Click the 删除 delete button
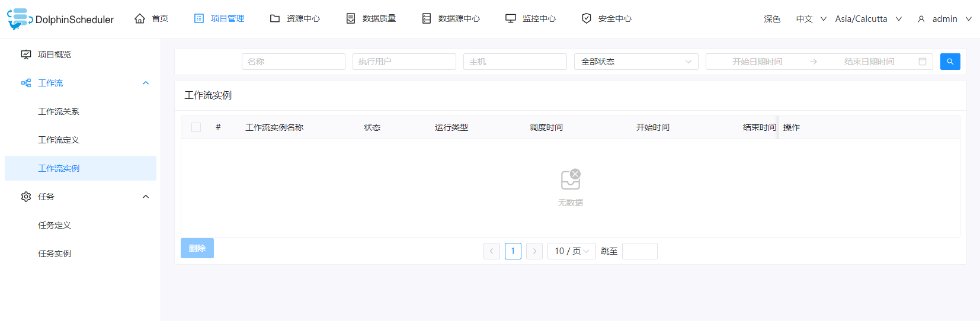The height and width of the screenshot is (321, 980). click(x=197, y=248)
